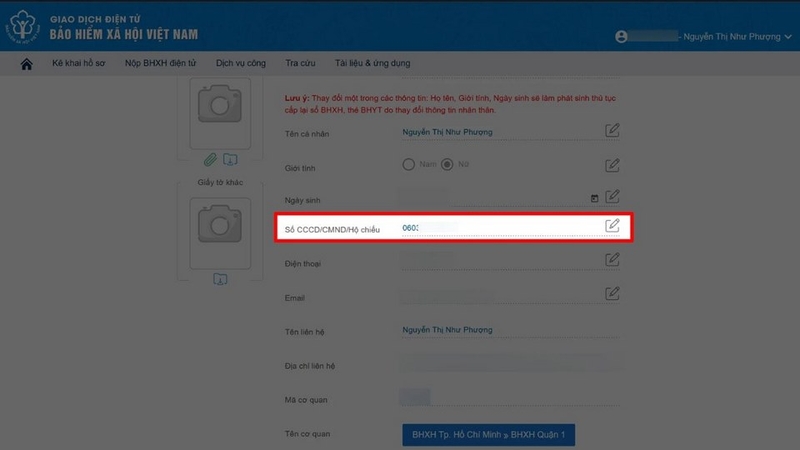Image resolution: width=800 pixels, height=450 pixels.
Task: Open the Dịch vụ công menu
Action: 241,63
